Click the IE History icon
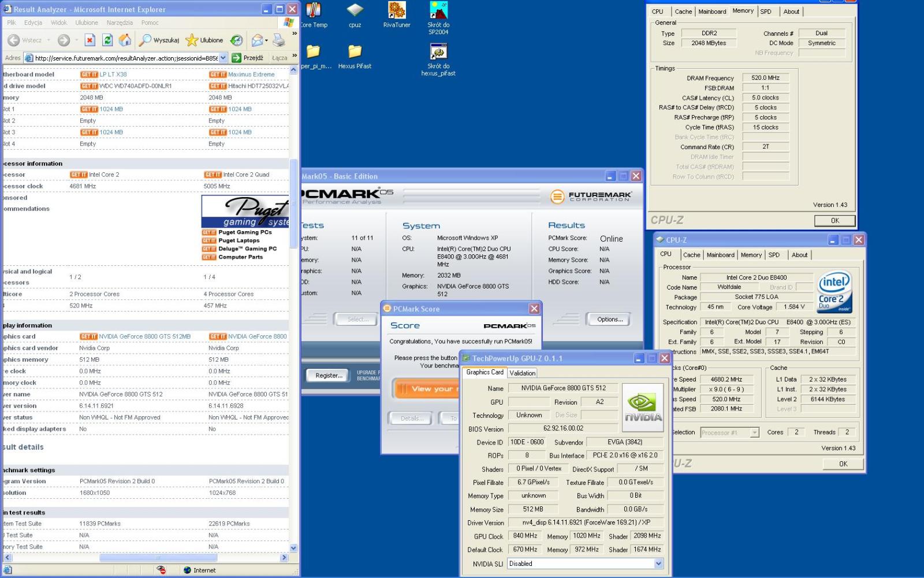 click(236, 40)
